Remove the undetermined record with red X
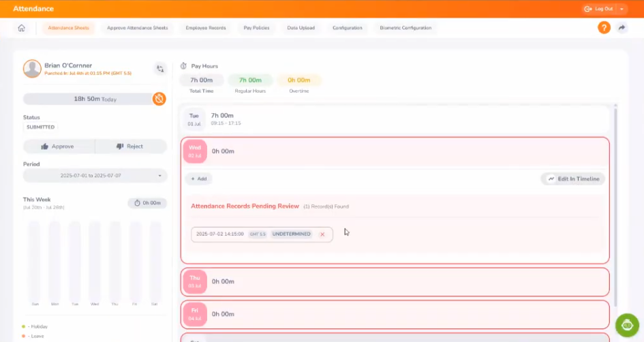Image resolution: width=644 pixels, height=342 pixels. click(x=322, y=234)
